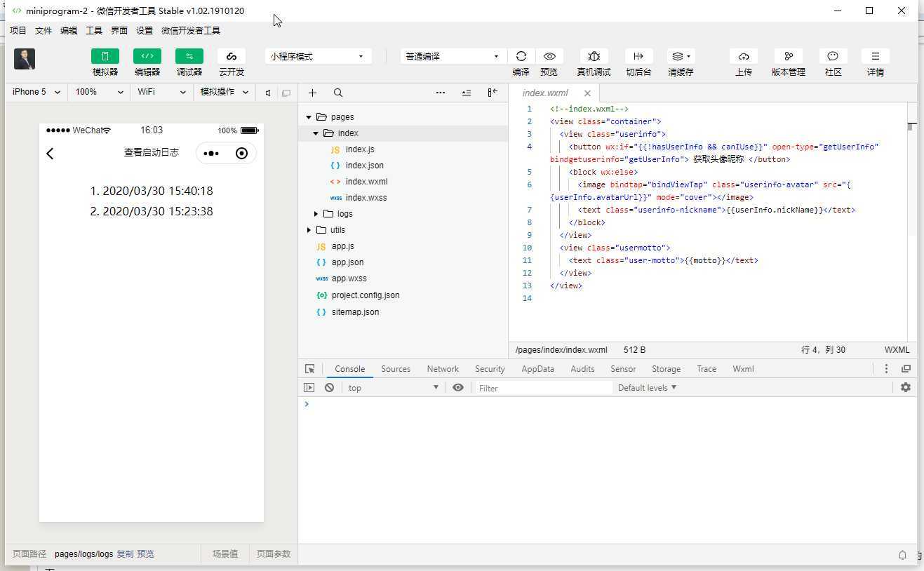This screenshot has height=571, width=924.
Task: Start 真机调试 remote debugging
Action: [594, 56]
